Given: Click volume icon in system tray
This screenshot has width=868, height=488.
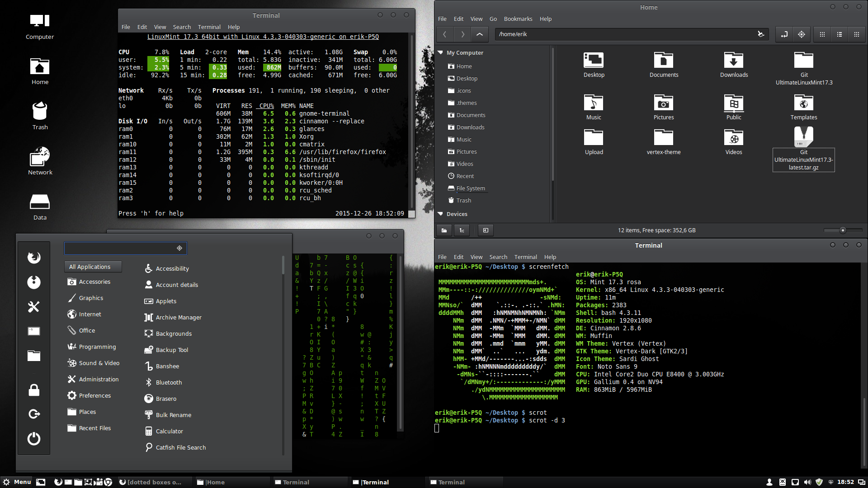Looking at the screenshot, I should click(807, 482).
